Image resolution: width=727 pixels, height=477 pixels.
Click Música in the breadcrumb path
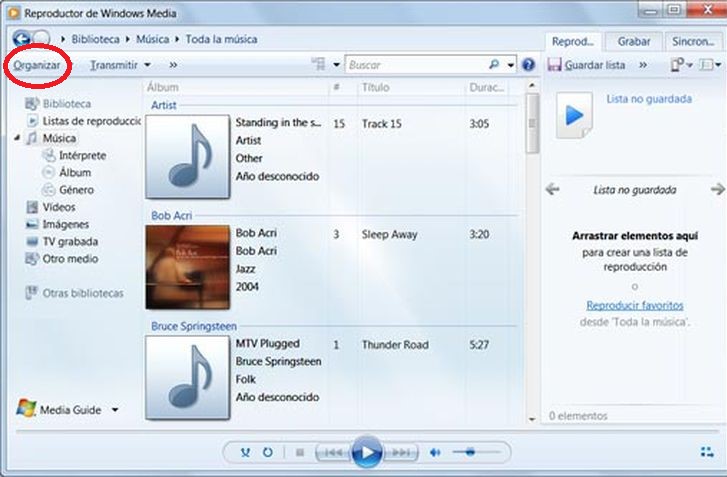point(153,39)
